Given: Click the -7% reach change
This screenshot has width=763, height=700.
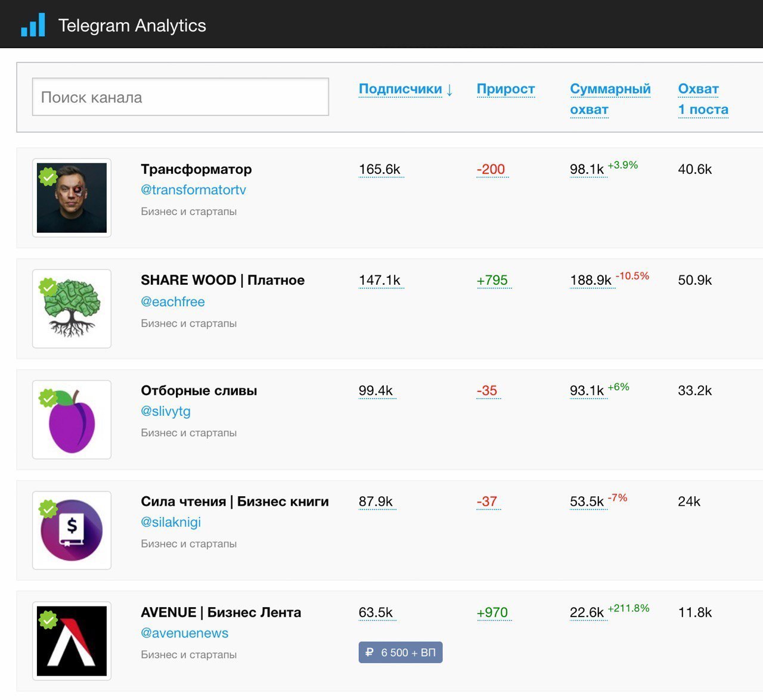Looking at the screenshot, I should pyautogui.click(x=618, y=497).
